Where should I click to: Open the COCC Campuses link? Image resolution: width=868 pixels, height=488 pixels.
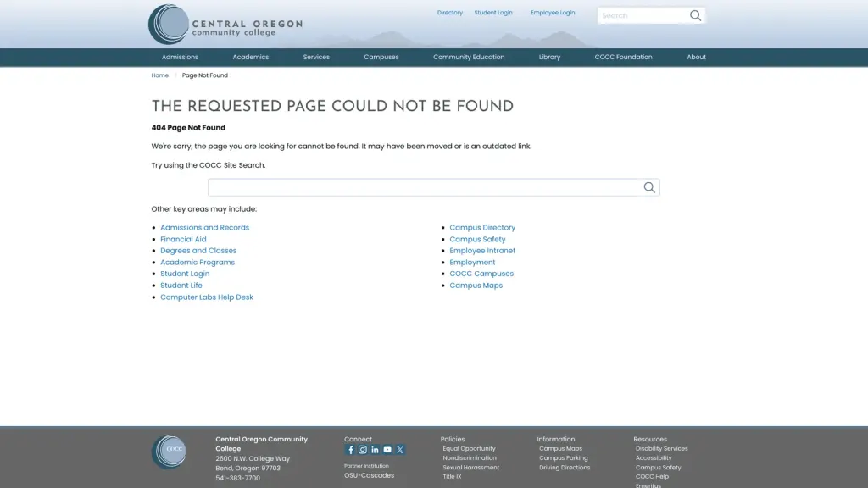tap(481, 274)
